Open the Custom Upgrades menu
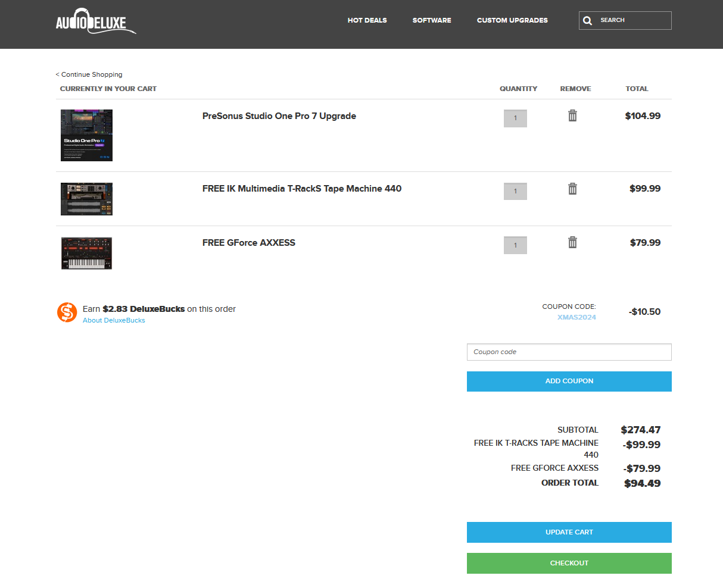 tap(512, 20)
